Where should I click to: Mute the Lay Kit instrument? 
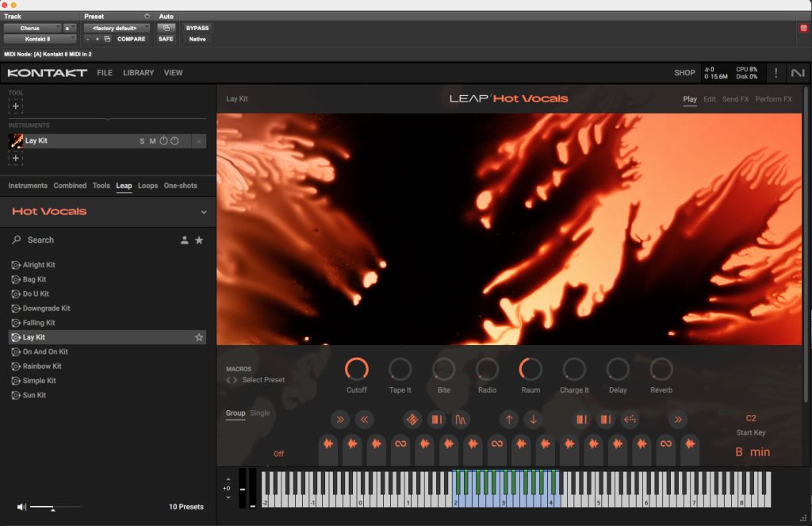pyautogui.click(x=153, y=141)
